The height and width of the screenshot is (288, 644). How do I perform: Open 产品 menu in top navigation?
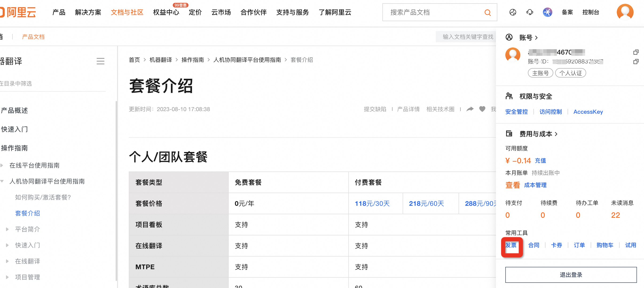click(59, 12)
